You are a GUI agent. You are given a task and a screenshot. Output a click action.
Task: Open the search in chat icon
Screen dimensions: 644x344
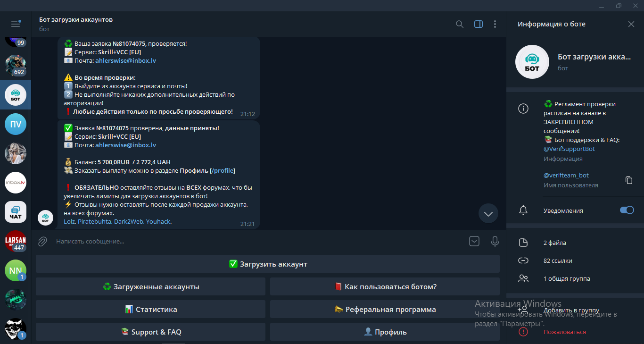[x=459, y=24]
